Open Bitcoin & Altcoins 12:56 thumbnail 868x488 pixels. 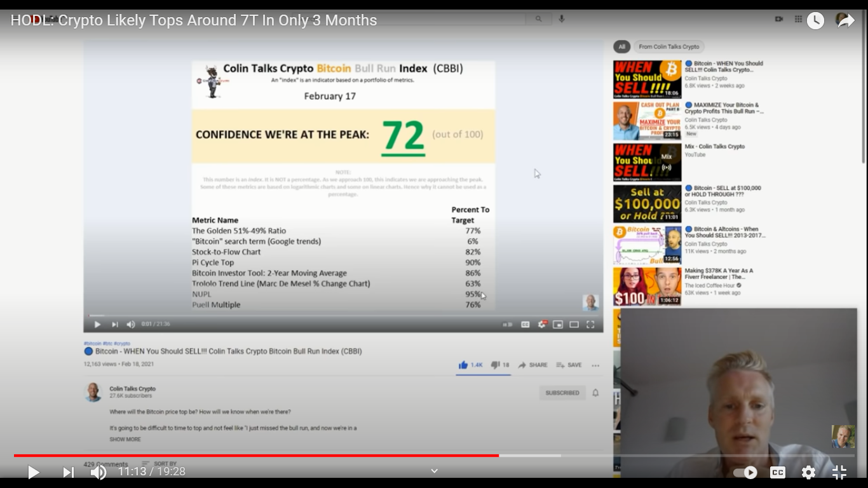(648, 245)
